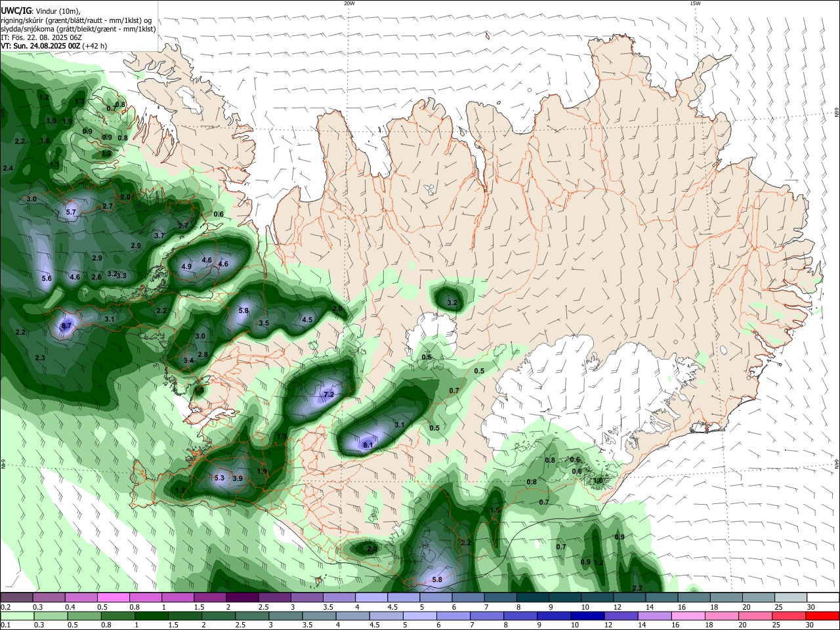840x630 pixels.
Task: Click the 3.3 precipitation value
Action: (x=121, y=276)
